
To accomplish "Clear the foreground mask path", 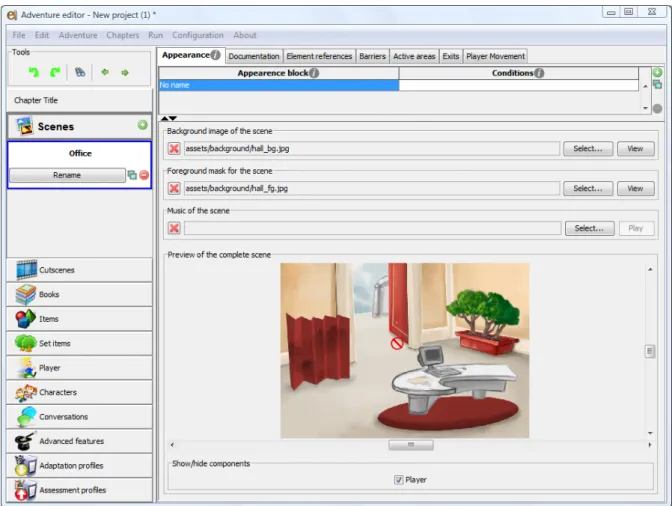I will point(174,189).
